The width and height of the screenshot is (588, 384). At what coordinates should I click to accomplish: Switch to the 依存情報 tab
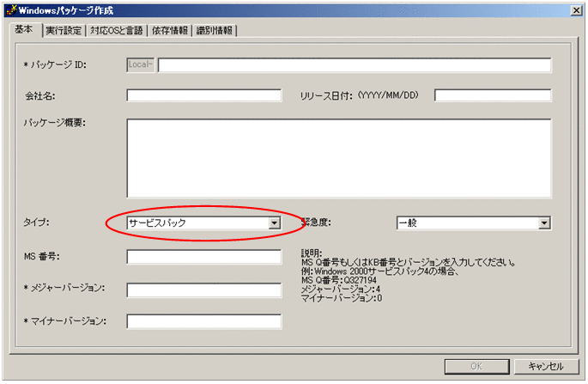169,31
